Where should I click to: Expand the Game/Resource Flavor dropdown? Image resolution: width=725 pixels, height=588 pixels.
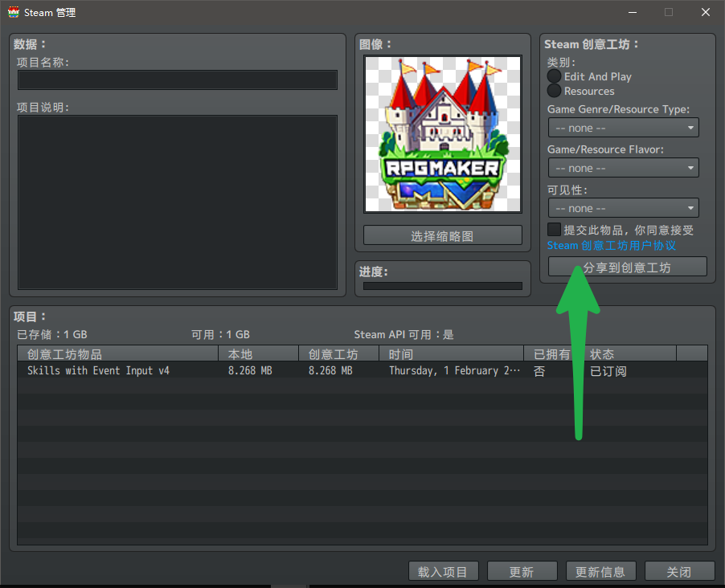tap(623, 168)
